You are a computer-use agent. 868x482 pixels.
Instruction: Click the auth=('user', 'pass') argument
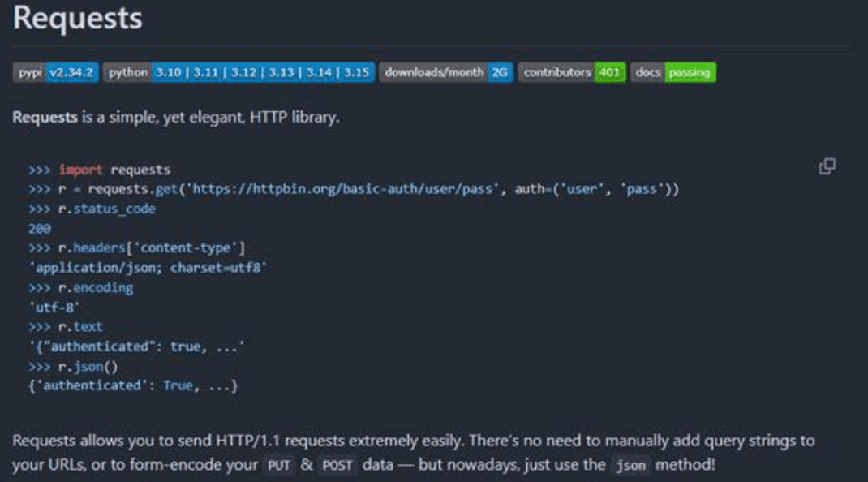[594, 190]
